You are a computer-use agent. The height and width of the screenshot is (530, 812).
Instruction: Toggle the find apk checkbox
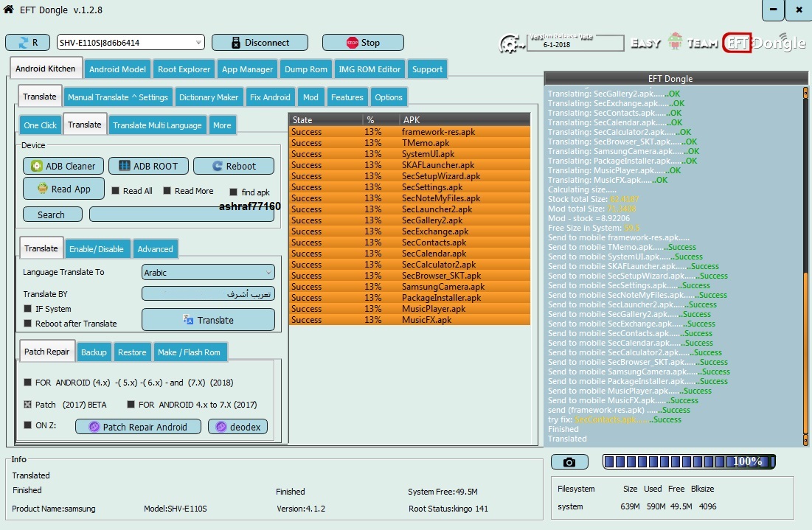pyautogui.click(x=234, y=192)
